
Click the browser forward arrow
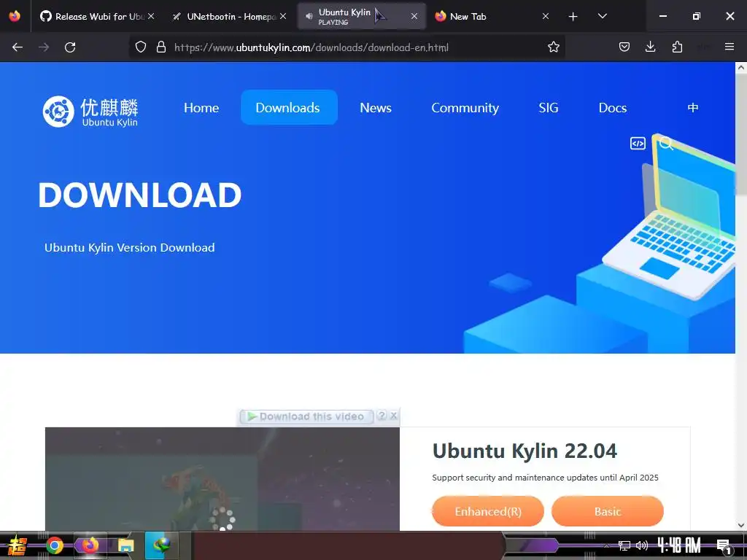coord(44,47)
